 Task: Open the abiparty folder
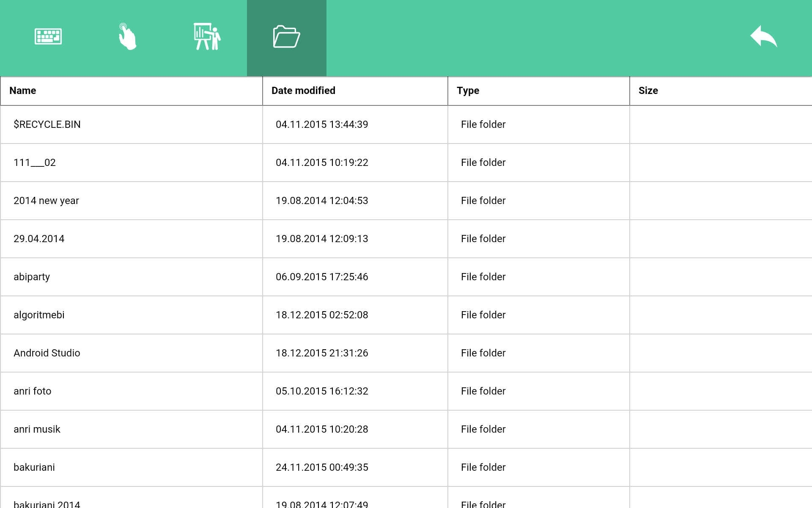click(32, 277)
